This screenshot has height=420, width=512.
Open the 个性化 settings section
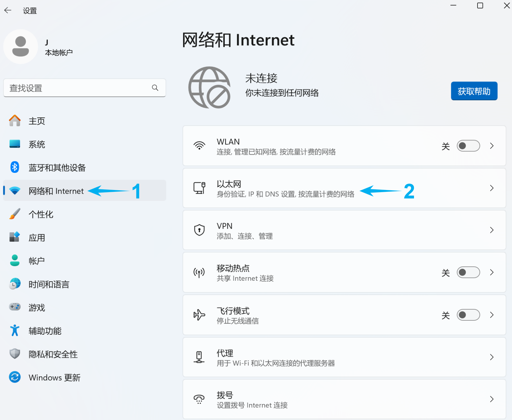pos(41,214)
